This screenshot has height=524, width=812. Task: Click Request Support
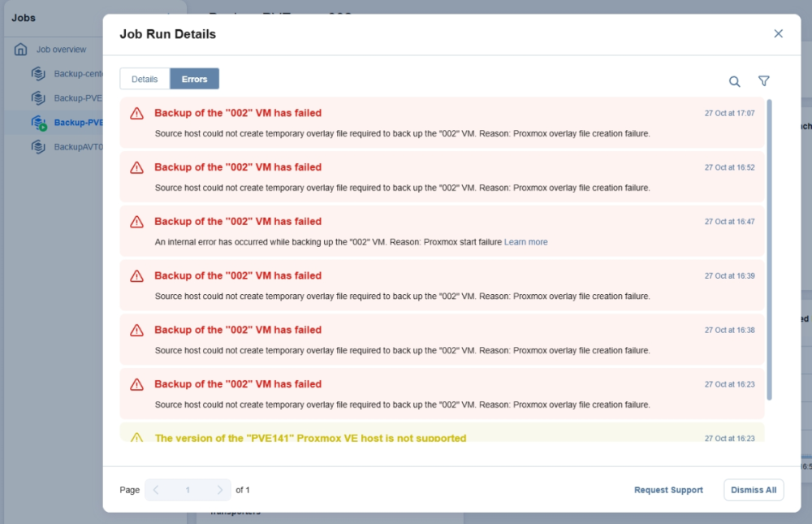pos(668,490)
